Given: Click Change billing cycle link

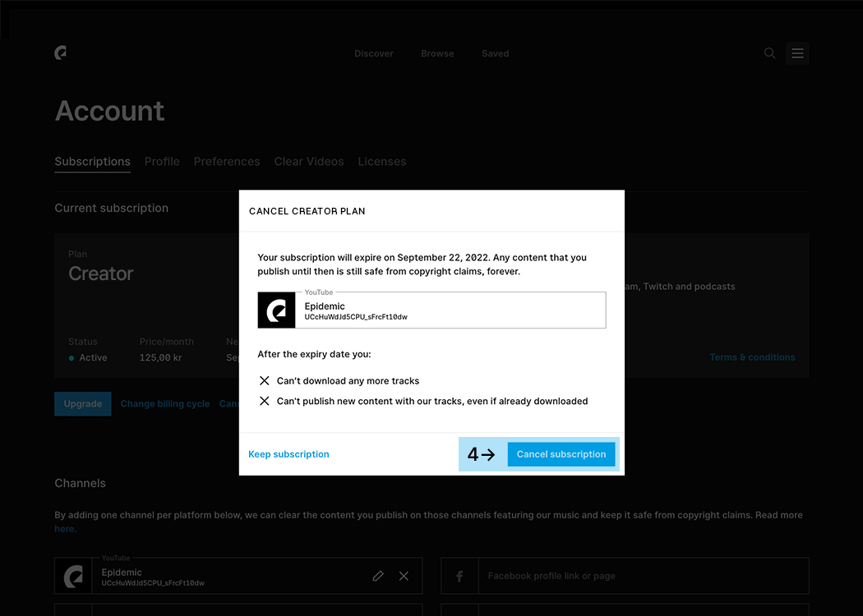Looking at the screenshot, I should tap(165, 404).
